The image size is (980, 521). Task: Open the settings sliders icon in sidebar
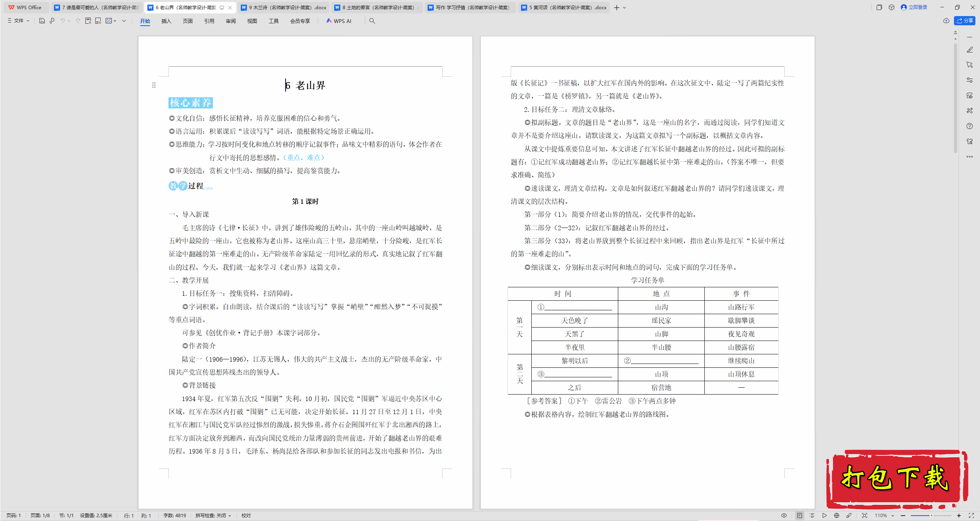pos(970,80)
